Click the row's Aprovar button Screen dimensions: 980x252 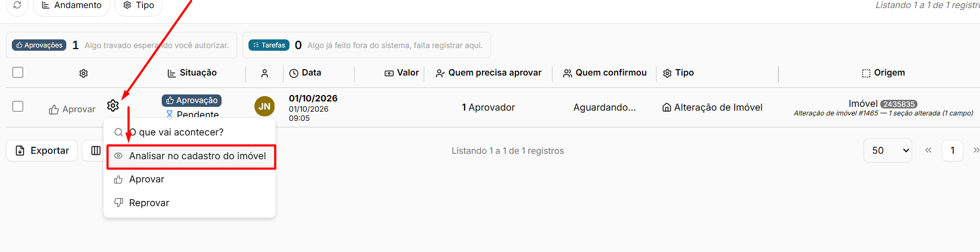(x=72, y=110)
